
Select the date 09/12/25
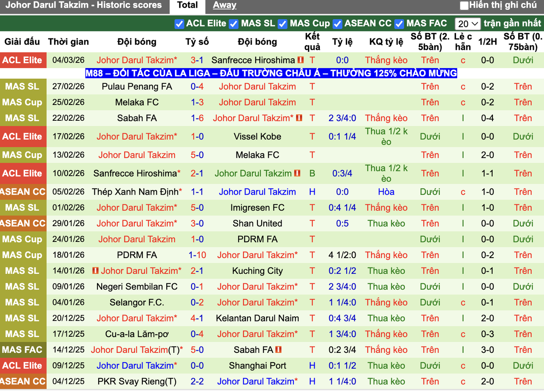[x=68, y=365]
